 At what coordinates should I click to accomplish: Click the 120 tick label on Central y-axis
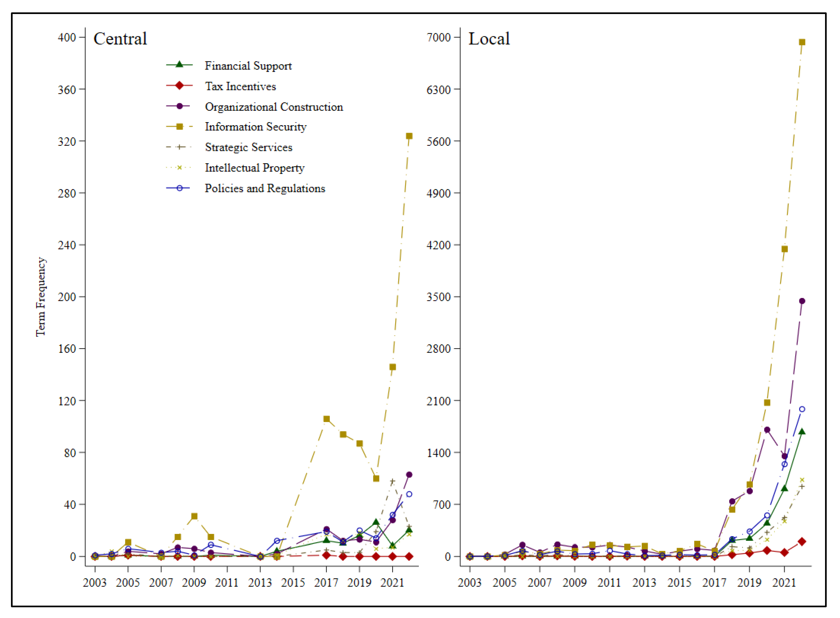pyautogui.click(x=67, y=401)
